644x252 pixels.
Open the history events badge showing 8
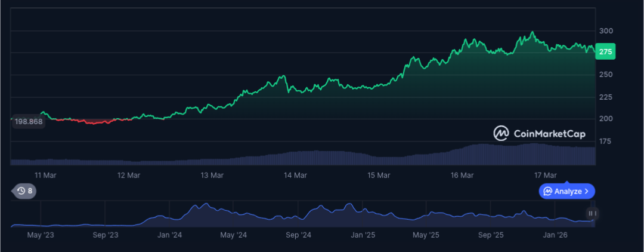(x=24, y=190)
